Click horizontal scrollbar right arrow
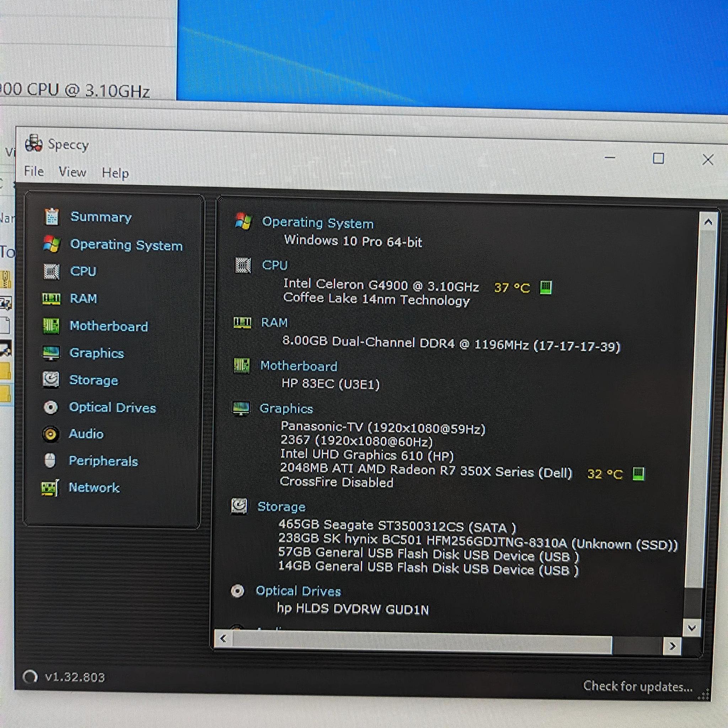Viewport: 728px width, 728px height. (672, 646)
